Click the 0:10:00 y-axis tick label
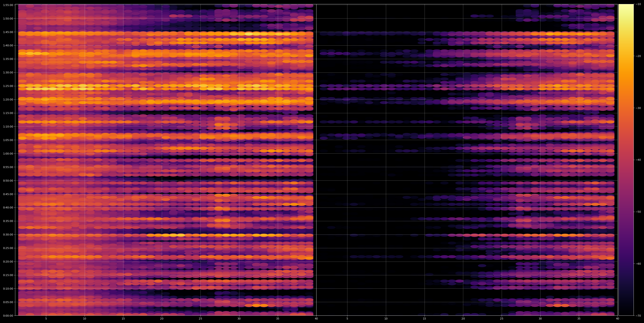Viewport: 644px width, 323px height. [8, 289]
